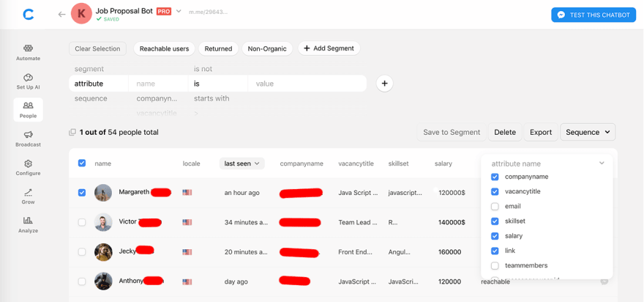The image size is (644, 302).
Task: Check Victor's row checkbox
Action: 82,222
